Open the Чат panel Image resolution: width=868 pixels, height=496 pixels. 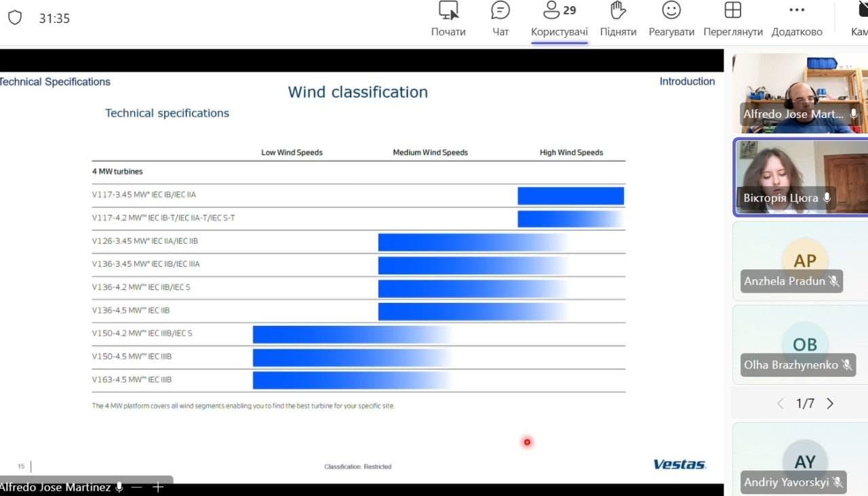click(x=500, y=20)
